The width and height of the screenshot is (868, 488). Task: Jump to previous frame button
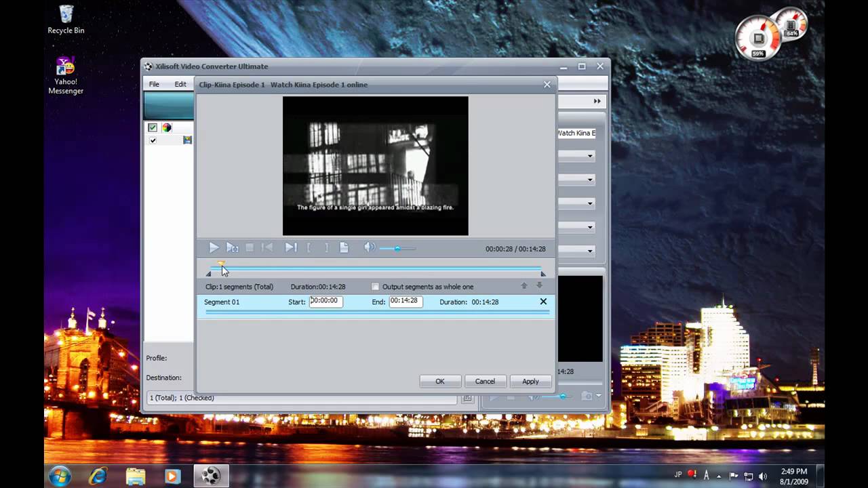pyautogui.click(x=268, y=248)
